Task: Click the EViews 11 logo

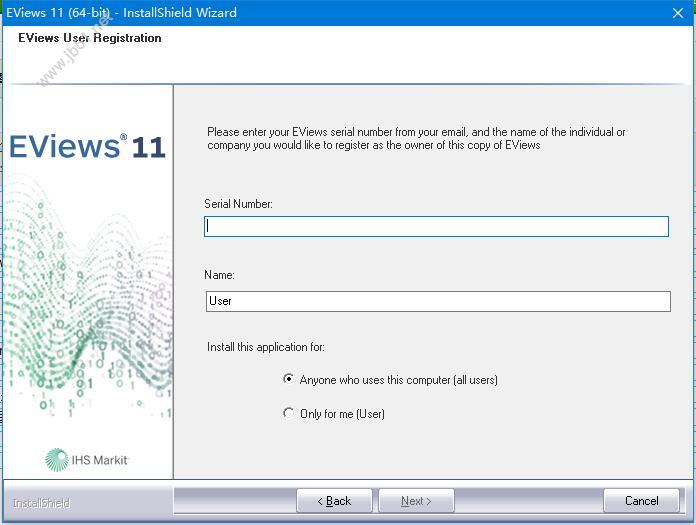Action: point(87,146)
